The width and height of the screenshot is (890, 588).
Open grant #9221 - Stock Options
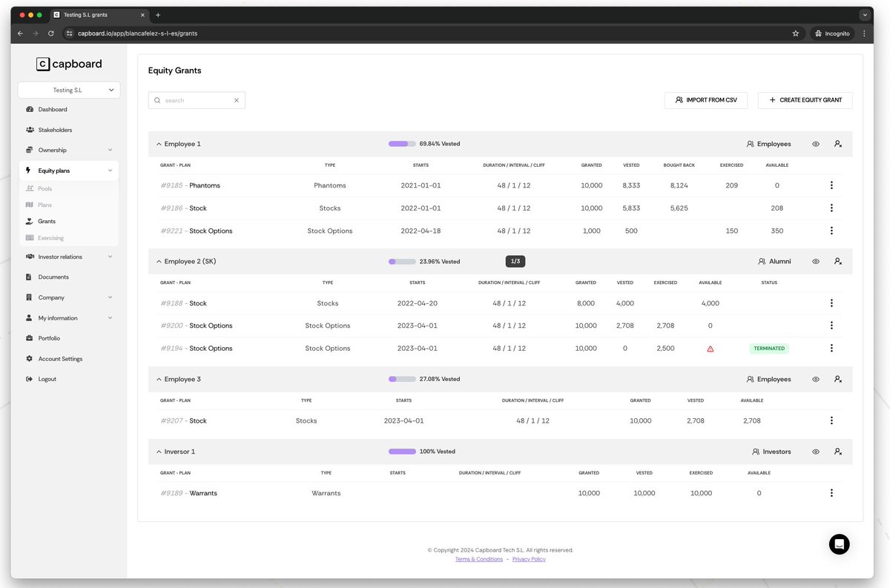pos(197,231)
